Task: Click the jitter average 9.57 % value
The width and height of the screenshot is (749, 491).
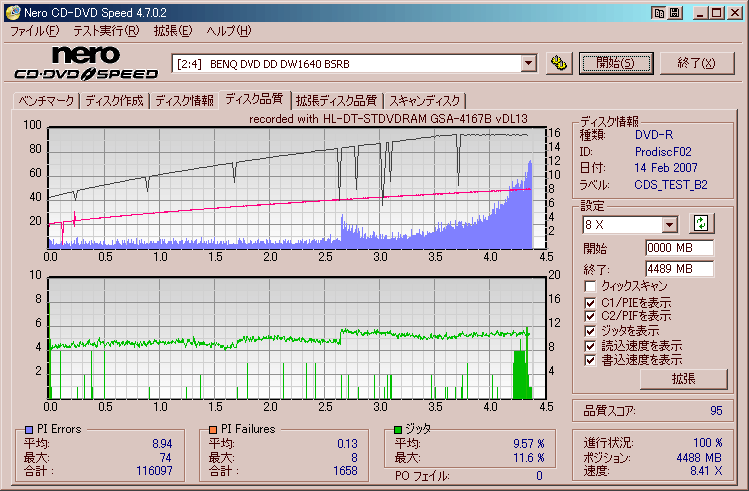Action: [529, 444]
